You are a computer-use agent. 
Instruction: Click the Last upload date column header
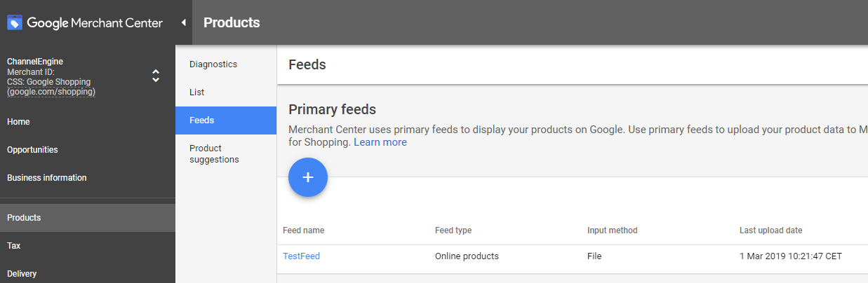(x=770, y=230)
